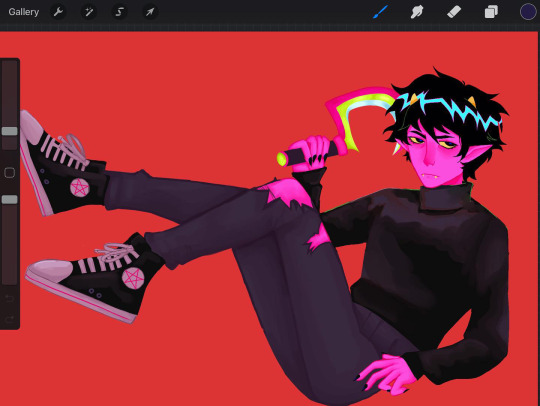Select the Brush tool
Screen dimensions: 540x406
[x=381, y=12]
